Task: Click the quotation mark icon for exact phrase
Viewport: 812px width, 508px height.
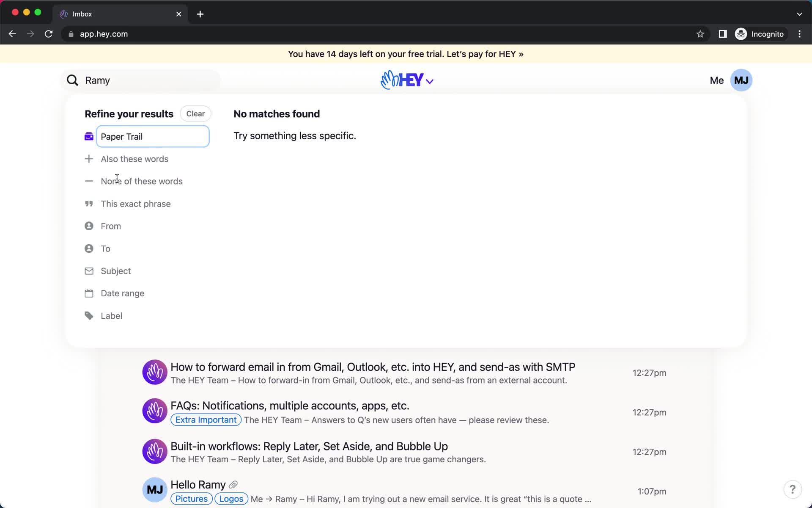Action: click(x=89, y=204)
